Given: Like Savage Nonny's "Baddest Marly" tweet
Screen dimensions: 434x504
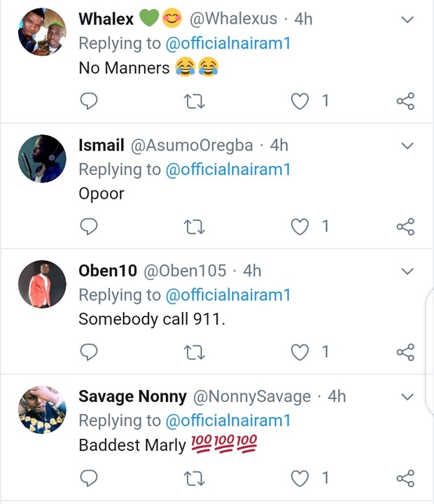Looking at the screenshot, I should [x=300, y=479].
